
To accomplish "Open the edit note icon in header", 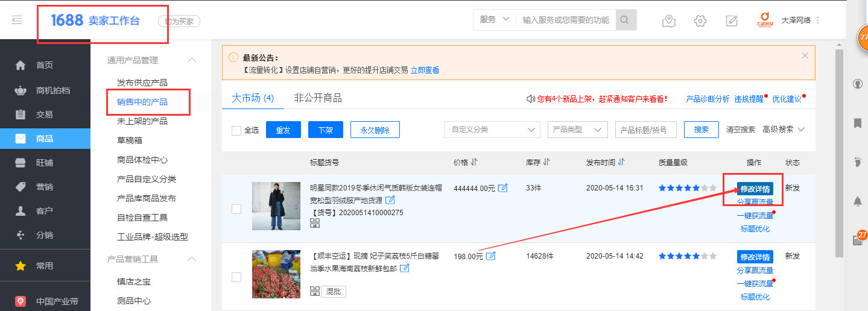I will pyautogui.click(x=732, y=20).
